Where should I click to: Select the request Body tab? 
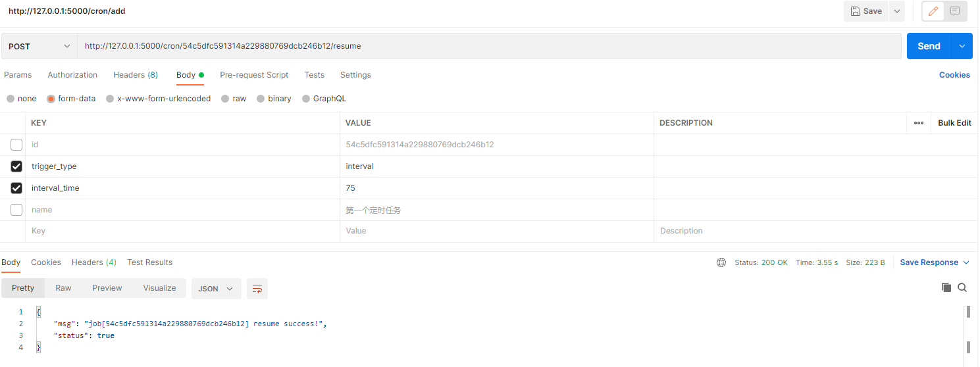190,75
